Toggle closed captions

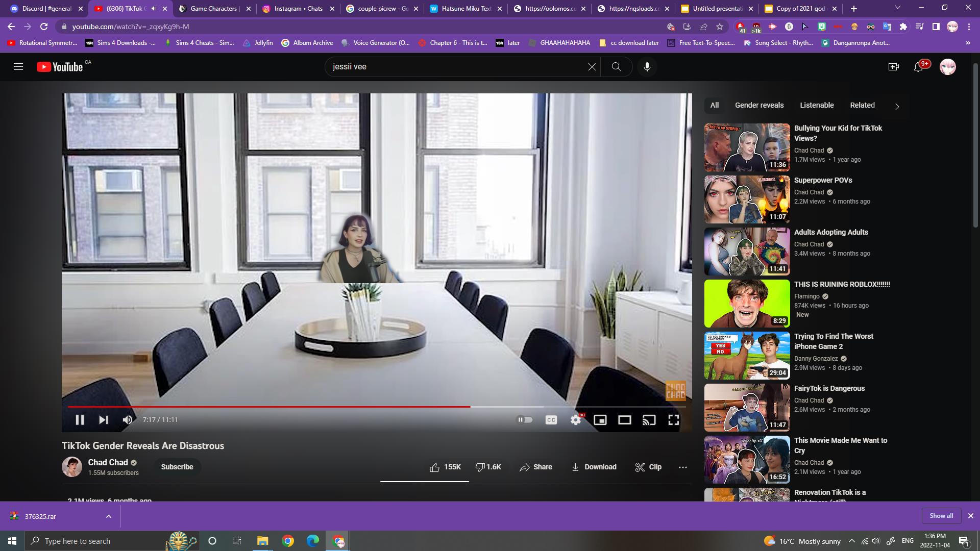pos(551,420)
